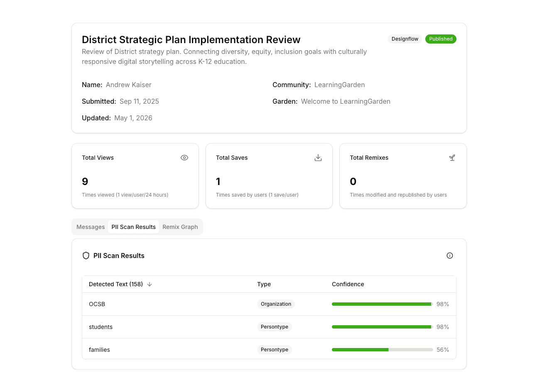The width and height of the screenshot is (542, 392).
Task: Click the PII Scan Results panel heading
Action: (x=119, y=256)
